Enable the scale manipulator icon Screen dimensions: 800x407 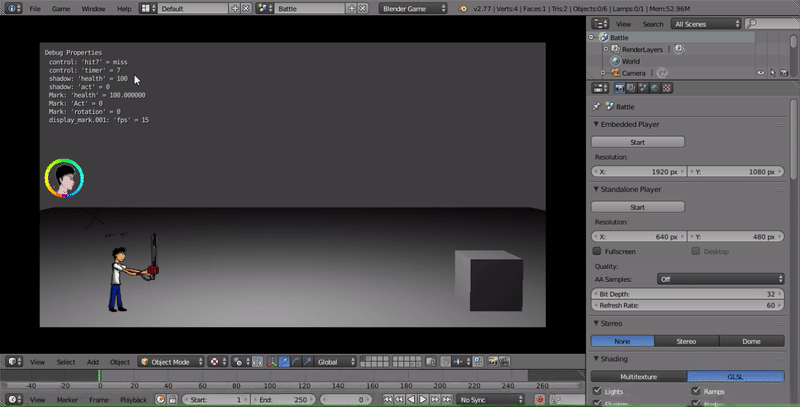[x=308, y=362]
